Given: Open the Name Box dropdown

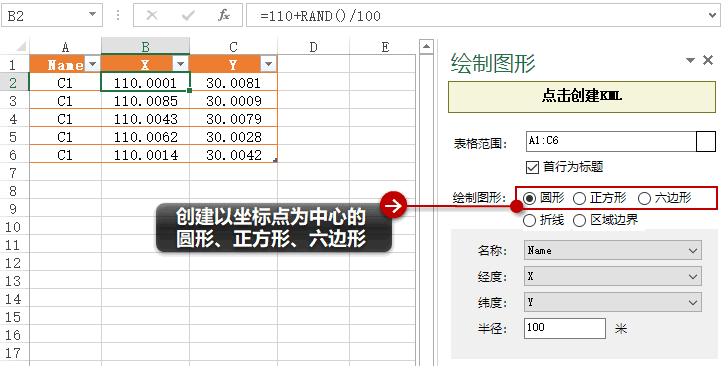Looking at the screenshot, I should pyautogui.click(x=92, y=15).
